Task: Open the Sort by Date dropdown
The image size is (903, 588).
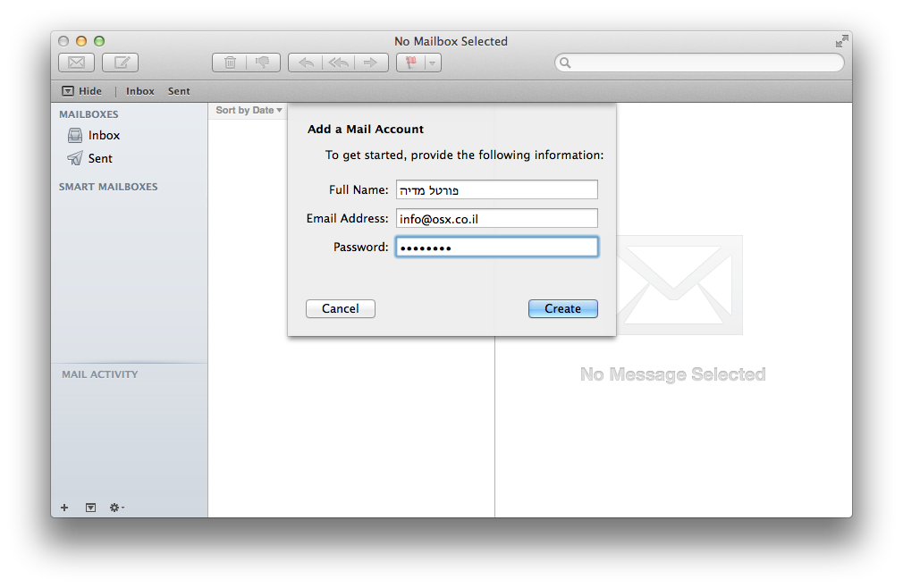Action: pos(249,110)
